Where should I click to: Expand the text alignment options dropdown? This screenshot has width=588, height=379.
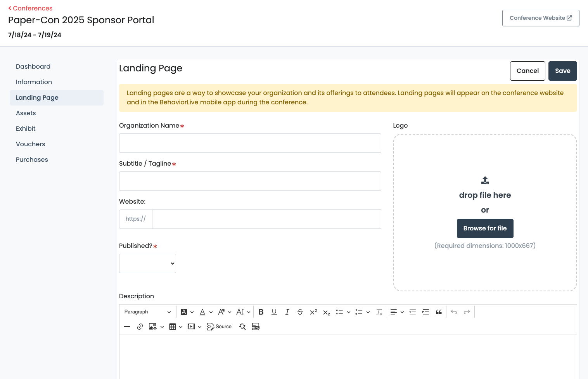tap(402, 312)
